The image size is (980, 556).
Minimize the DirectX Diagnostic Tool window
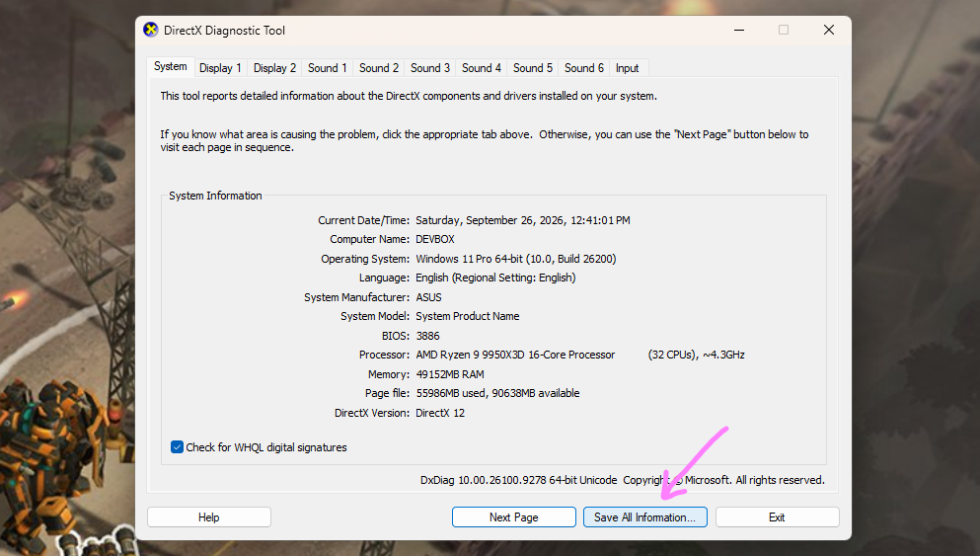coord(739,30)
